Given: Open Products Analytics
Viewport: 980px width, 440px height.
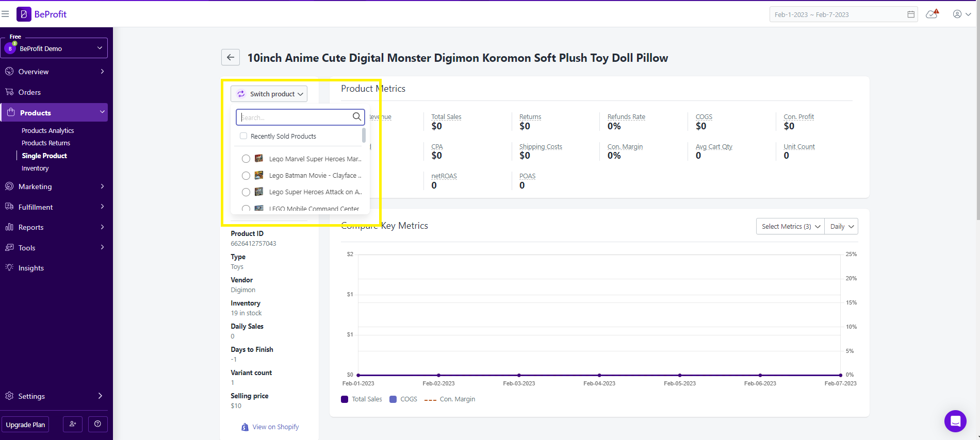Looking at the screenshot, I should 47,130.
